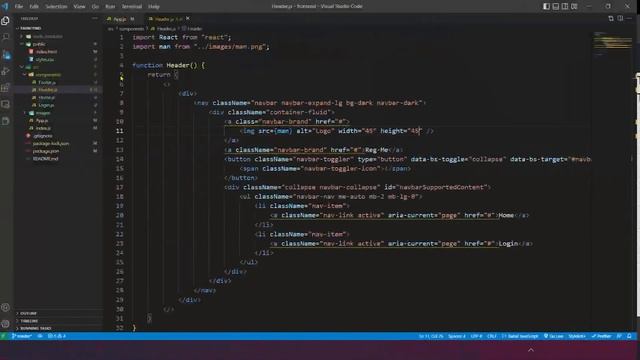640x360 pixels.
Task: Open the Manage gear icon
Action: (x=6, y=324)
